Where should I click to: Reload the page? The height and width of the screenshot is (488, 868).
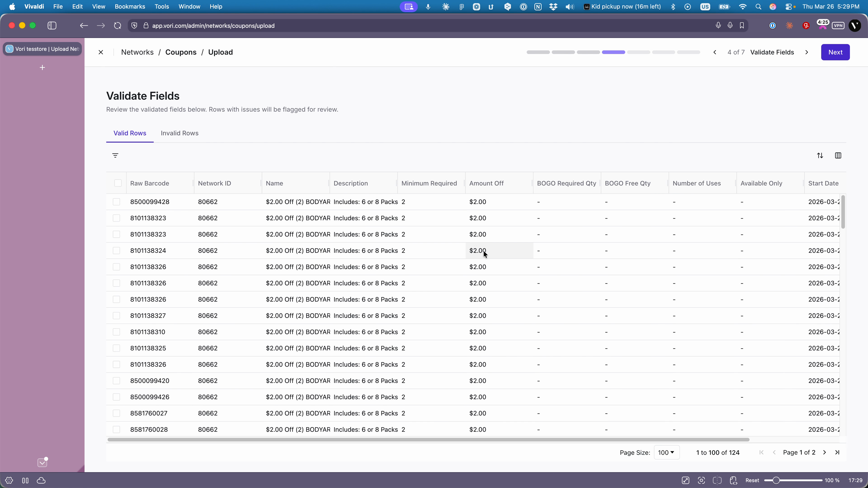[x=117, y=26]
